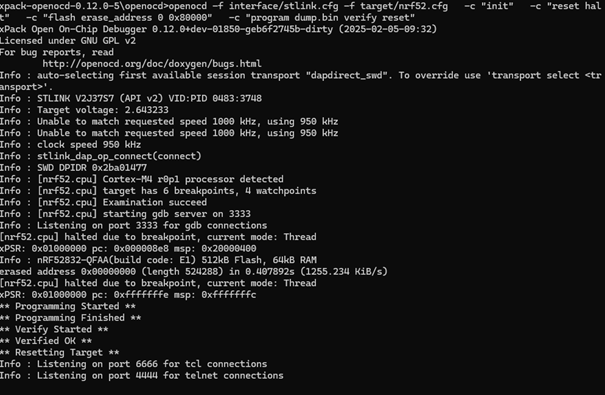Click the 'starting gdb server on 3333' line
Image resolution: width=605 pixels, height=395 pixels.
click(125, 214)
